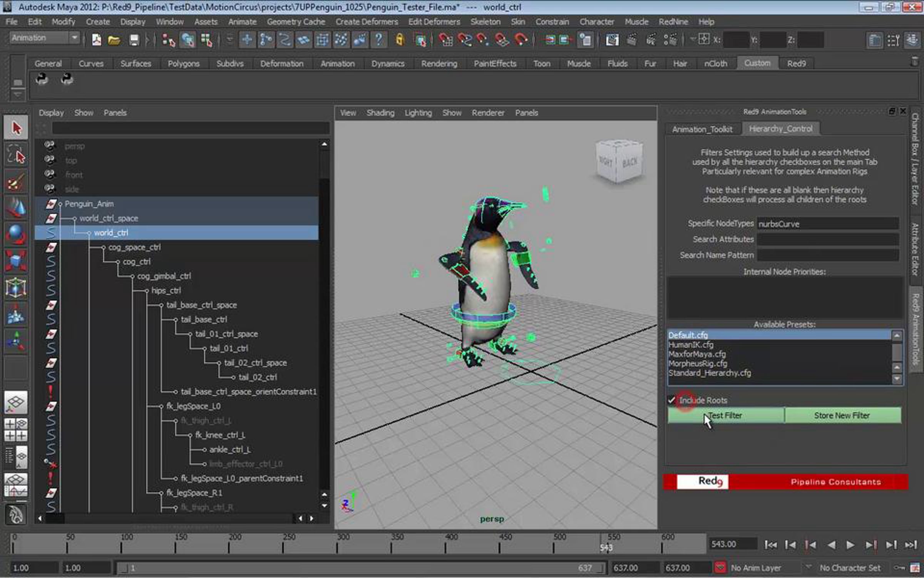Click the question mark miscellaneous mask icon

(379, 40)
